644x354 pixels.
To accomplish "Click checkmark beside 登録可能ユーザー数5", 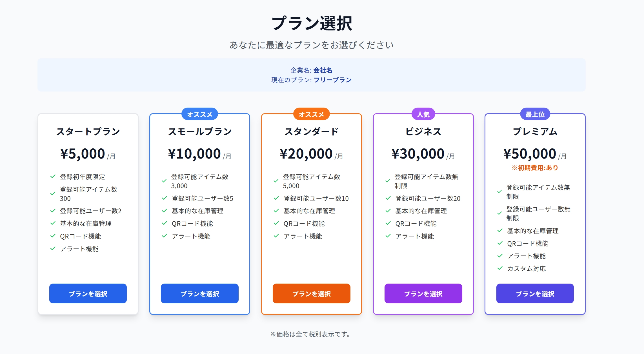I will point(165,198).
